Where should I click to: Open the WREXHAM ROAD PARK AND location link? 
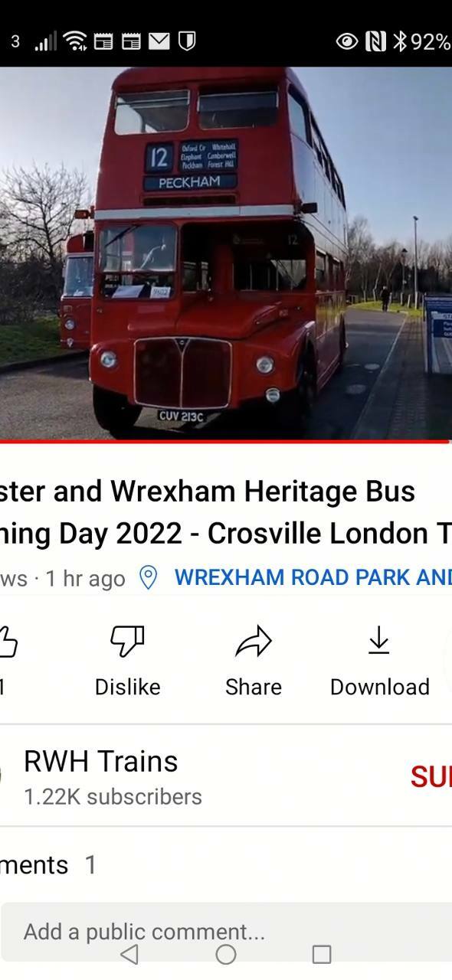pyautogui.click(x=313, y=578)
